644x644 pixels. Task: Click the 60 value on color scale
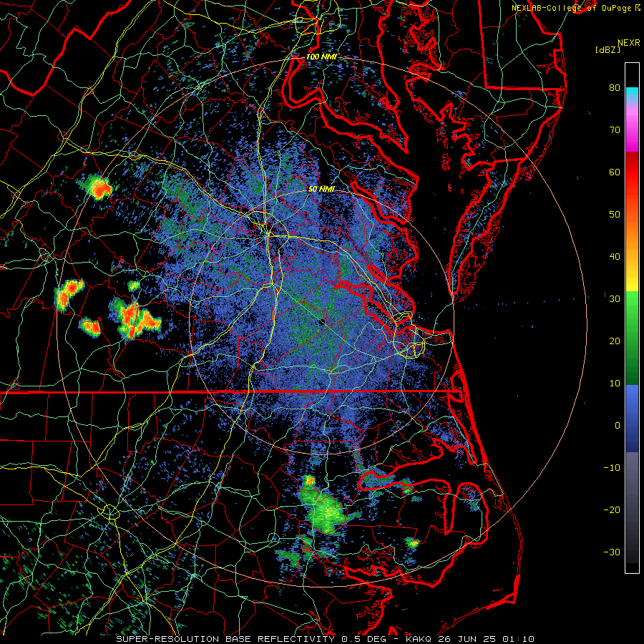point(615,172)
